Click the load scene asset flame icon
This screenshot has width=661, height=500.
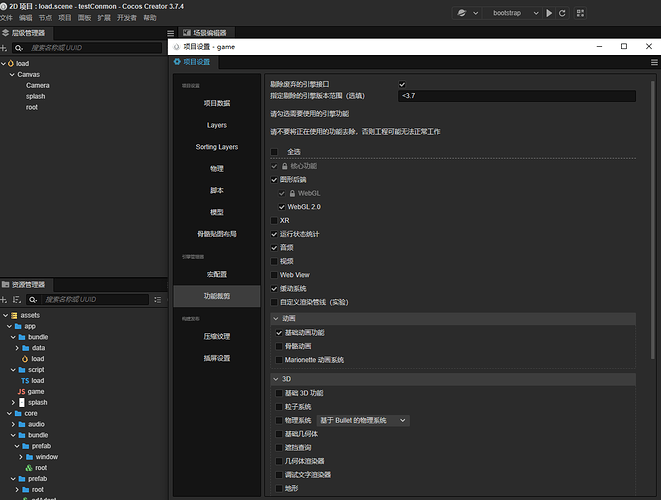pos(25,359)
